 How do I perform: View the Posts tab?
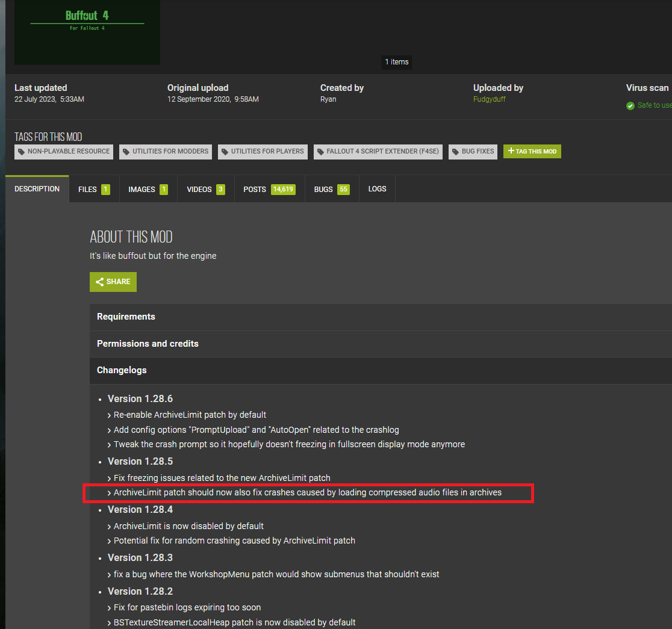pos(269,190)
